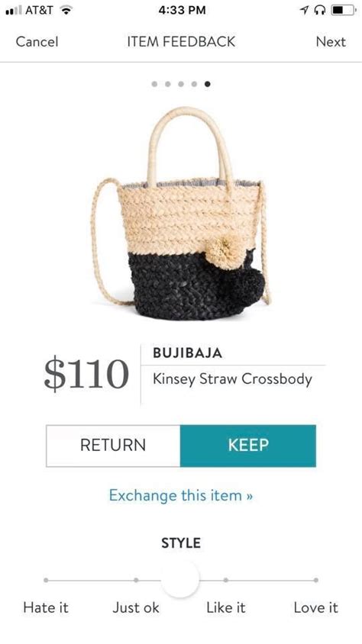Open the Exchange this item link
This screenshot has width=362, height=644.
pos(181,495)
